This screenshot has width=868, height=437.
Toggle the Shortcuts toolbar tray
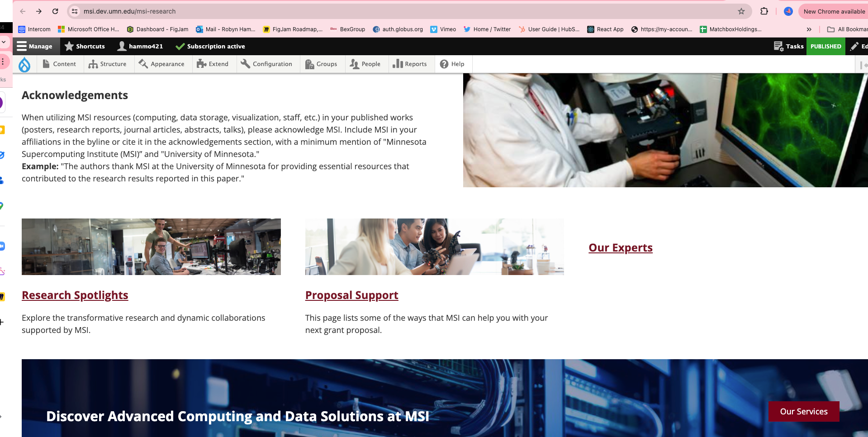coord(85,46)
